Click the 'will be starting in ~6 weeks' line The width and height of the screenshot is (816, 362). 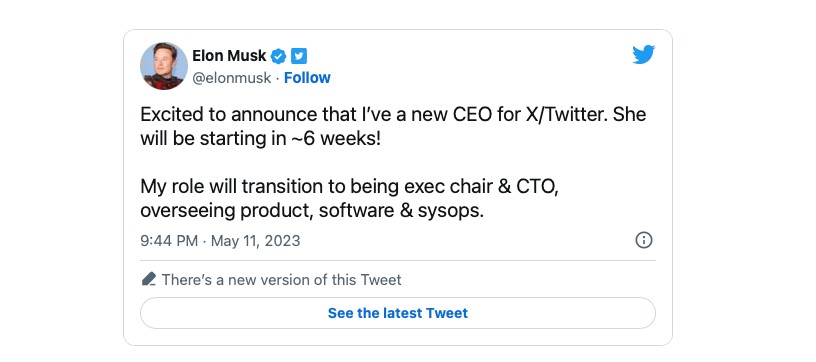pyautogui.click(x=261, y=139)
